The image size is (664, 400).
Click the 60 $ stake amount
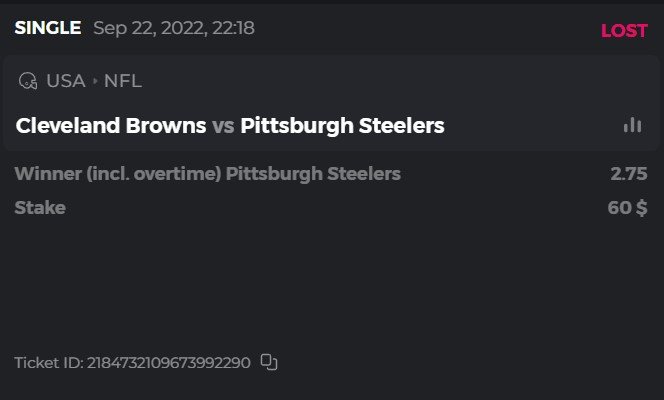pyautogui.click(x=627, y=208)
